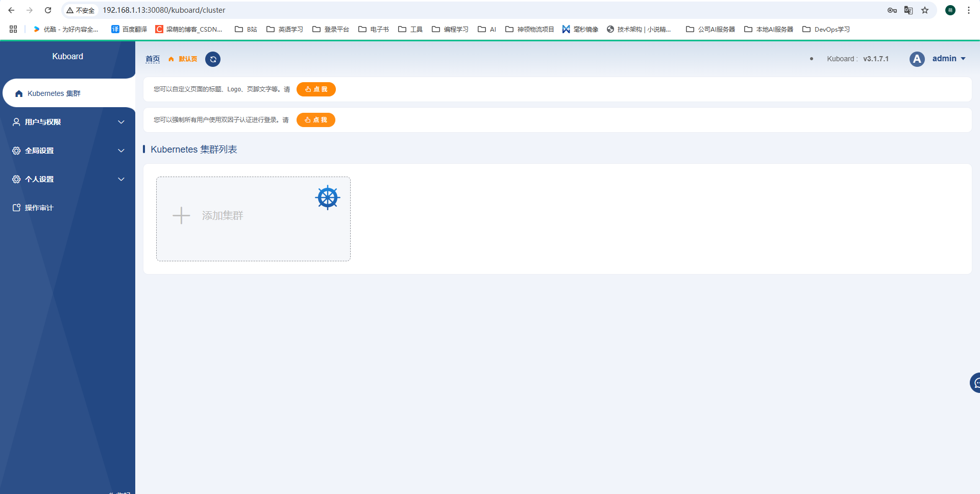
Task: Open the 用户与权限 menu
Action: click(x=67, y=122)
